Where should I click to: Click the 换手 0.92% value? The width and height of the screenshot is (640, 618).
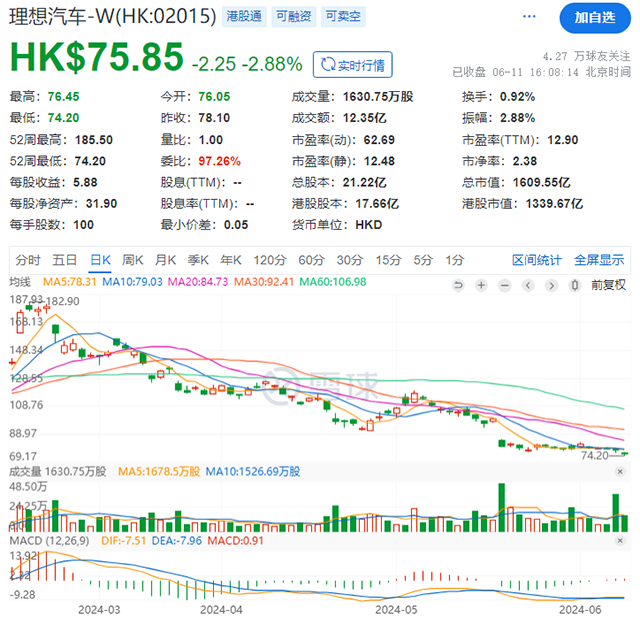(517, 97)
